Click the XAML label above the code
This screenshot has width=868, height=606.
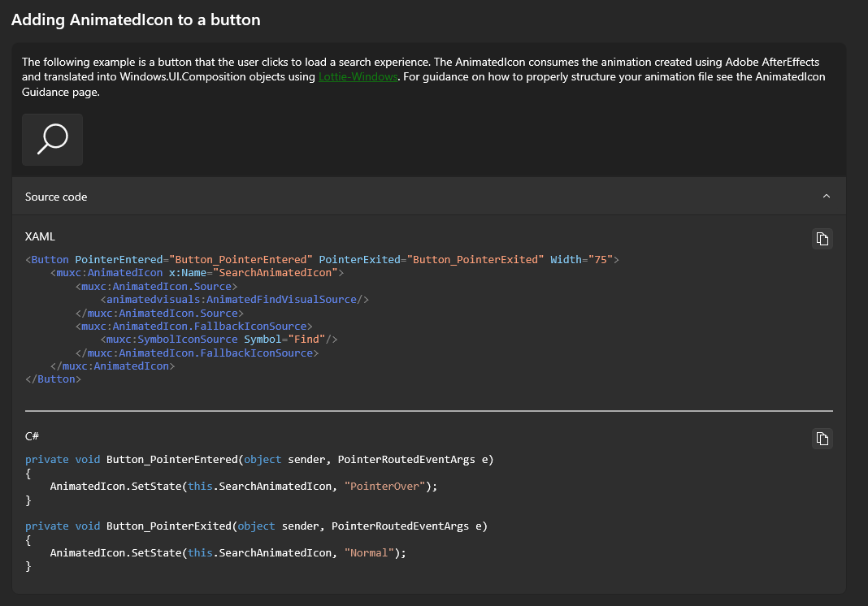[x=39, y=236]
